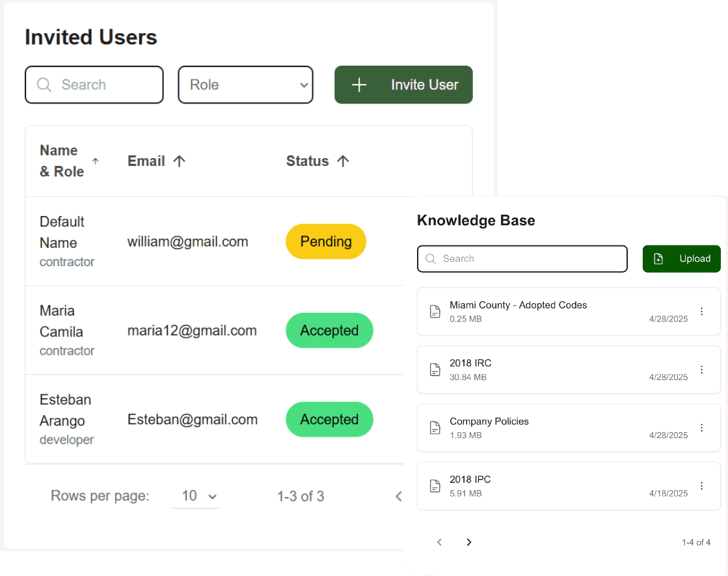Open the rows per page dropdown
The width and height of the screenshot is (728, 576).
tap(196, 496)
